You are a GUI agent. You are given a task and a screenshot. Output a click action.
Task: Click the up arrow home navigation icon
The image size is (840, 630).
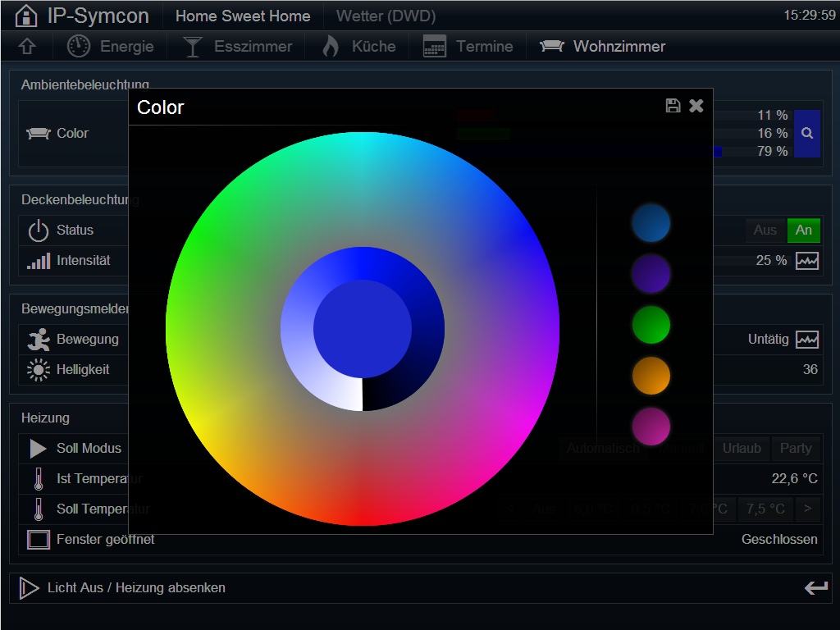point(27,47)
